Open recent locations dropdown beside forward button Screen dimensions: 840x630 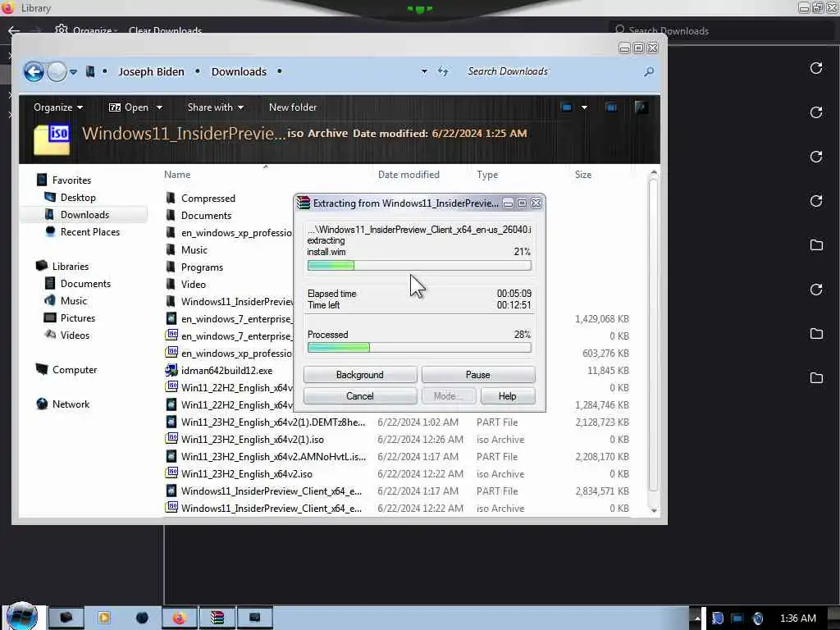pos(73,72)
